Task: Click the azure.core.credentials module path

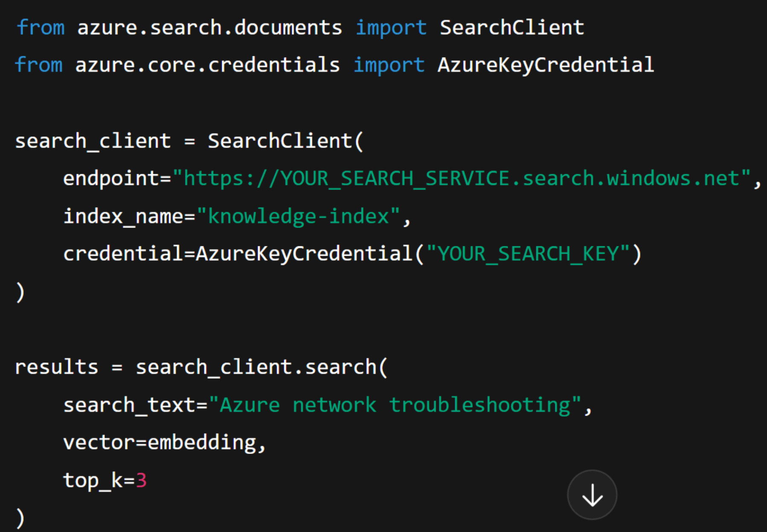Action: (x=207, y=65)
